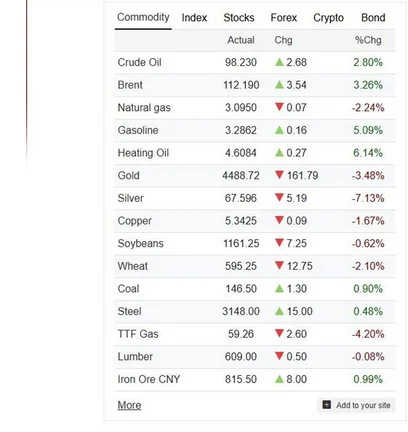Image resolution: width=408 pixels, height=432 pixels.
Task: Click the green up arrow for Crude Oil
Action: tap(279, 62)
